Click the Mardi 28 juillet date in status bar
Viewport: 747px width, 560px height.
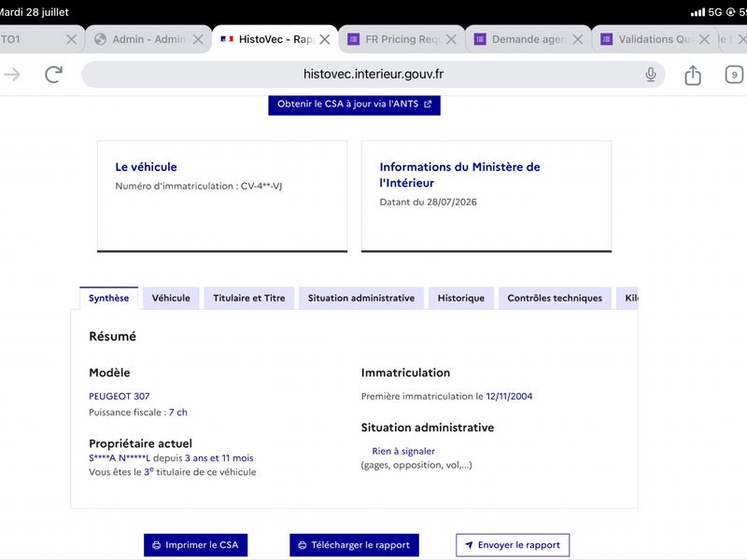coord(34,12)
